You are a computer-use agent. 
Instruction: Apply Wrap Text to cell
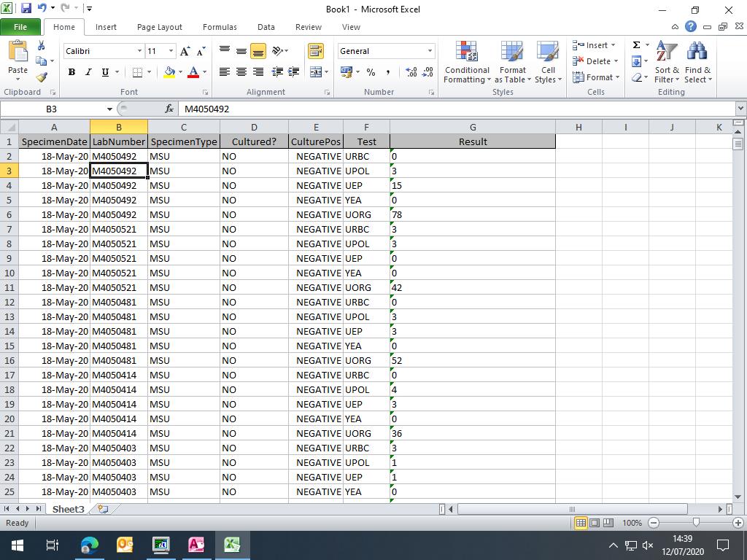point(316,51)
